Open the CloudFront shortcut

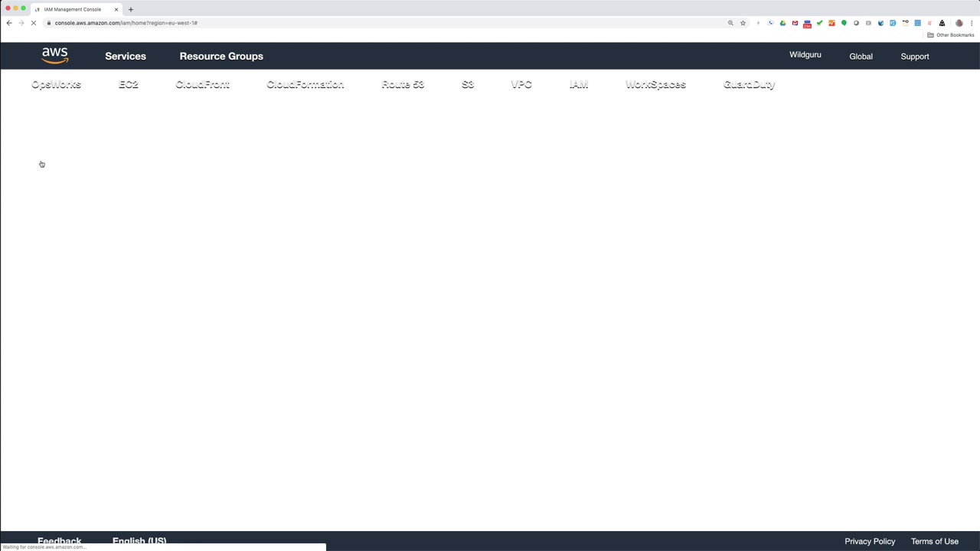[202, 84]
